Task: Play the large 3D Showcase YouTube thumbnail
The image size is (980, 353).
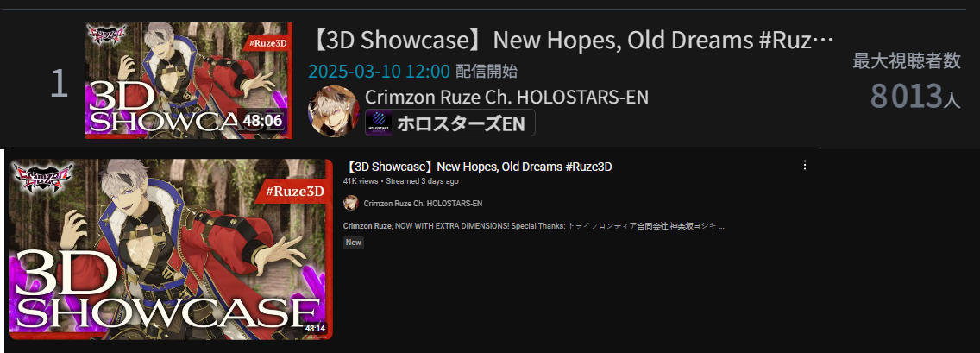Action: [x=171, y=249]
